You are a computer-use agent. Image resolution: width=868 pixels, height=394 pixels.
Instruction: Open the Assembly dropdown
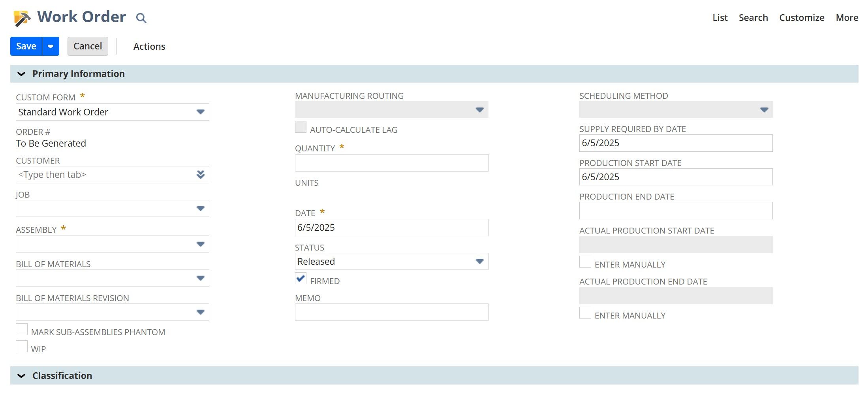click(x=201, y=244)
